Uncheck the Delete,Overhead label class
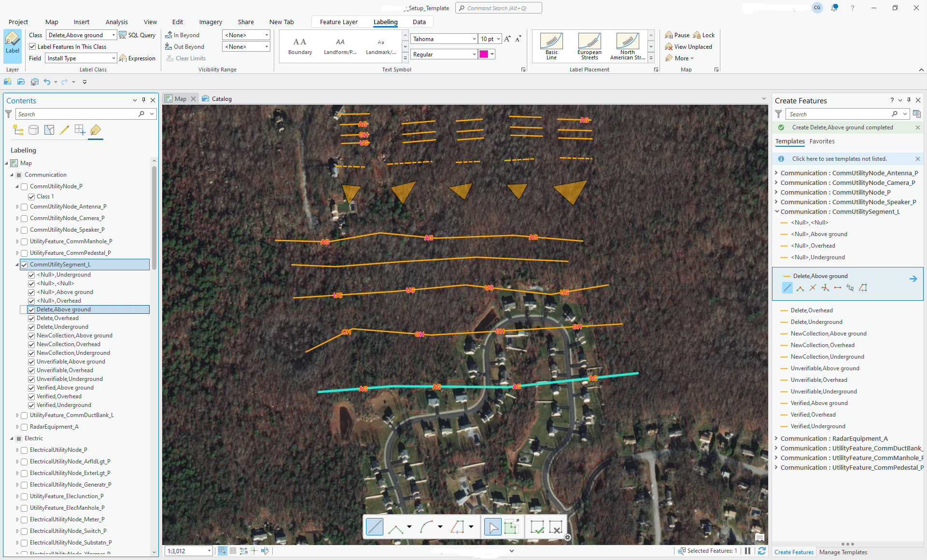Image resolution: width=927 pixels, height=560 pixels. (31, 318)
